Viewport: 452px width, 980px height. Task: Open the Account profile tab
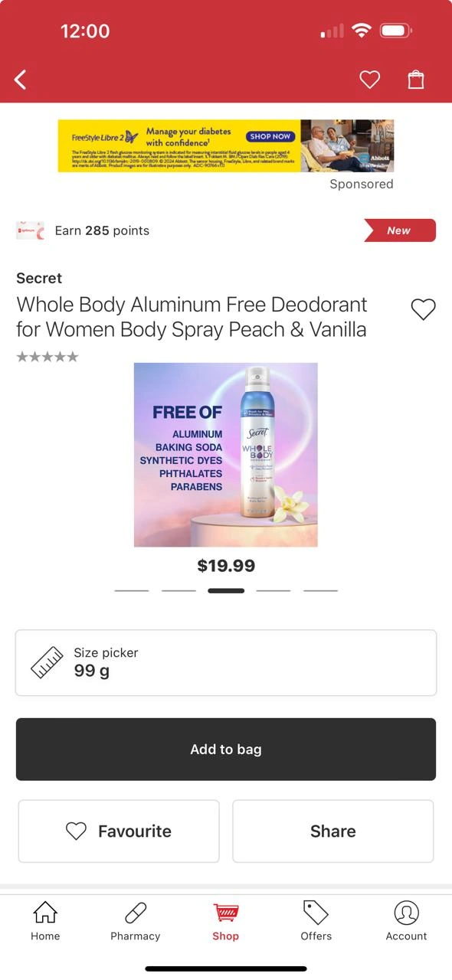[x=406, y=921]
